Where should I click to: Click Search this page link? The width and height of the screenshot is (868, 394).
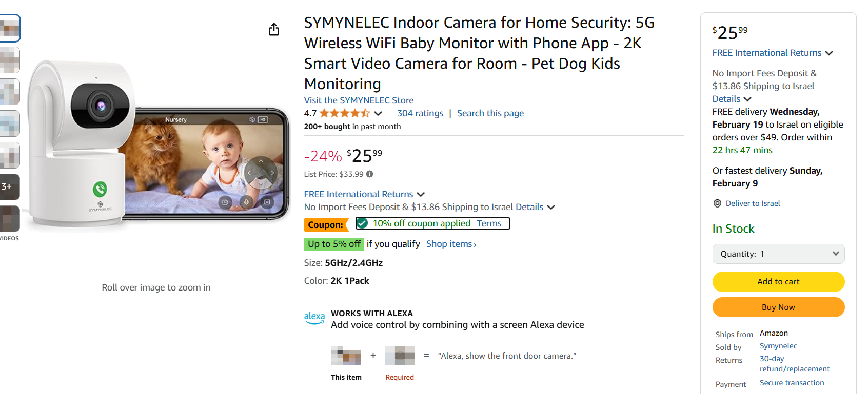(490, 113)
